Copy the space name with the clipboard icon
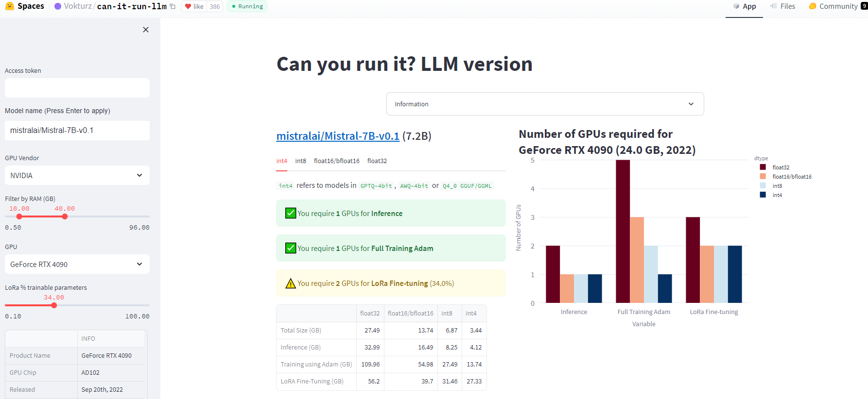Viewport: 868px width, 399px height. [173, 6]
